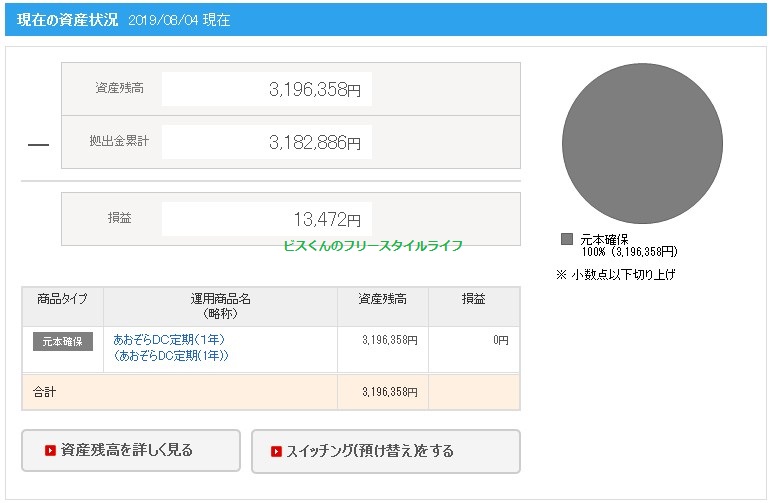770x503 pixels.
Task: Open the 資産残高を詳しく見る button
Action: click(x=131, y=450)
